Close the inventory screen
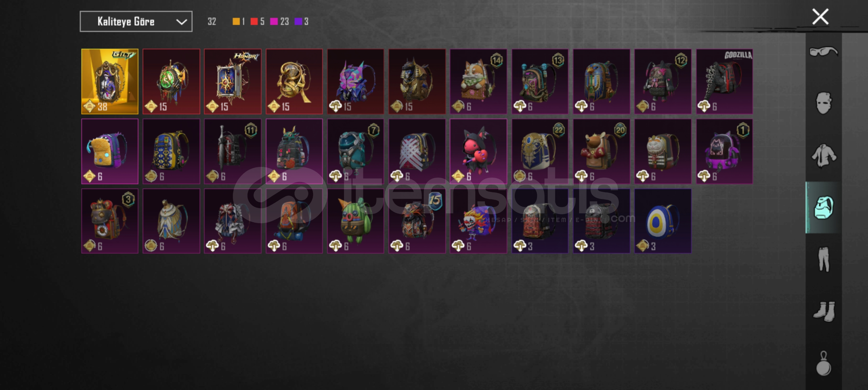Image resolution: width=868 pixels, height=390 pixels. [x=820, y=17]
